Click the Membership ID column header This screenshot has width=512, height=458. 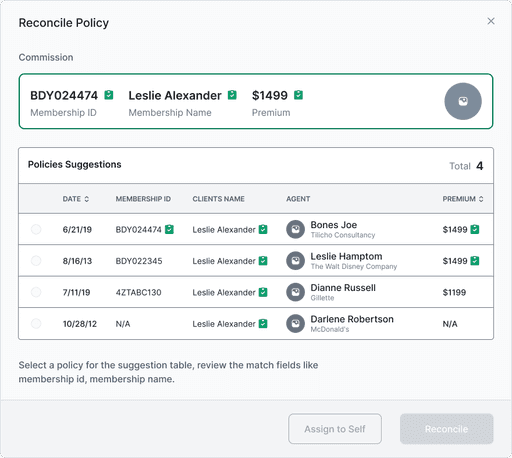pyautogui.click(x=143, y=199)
